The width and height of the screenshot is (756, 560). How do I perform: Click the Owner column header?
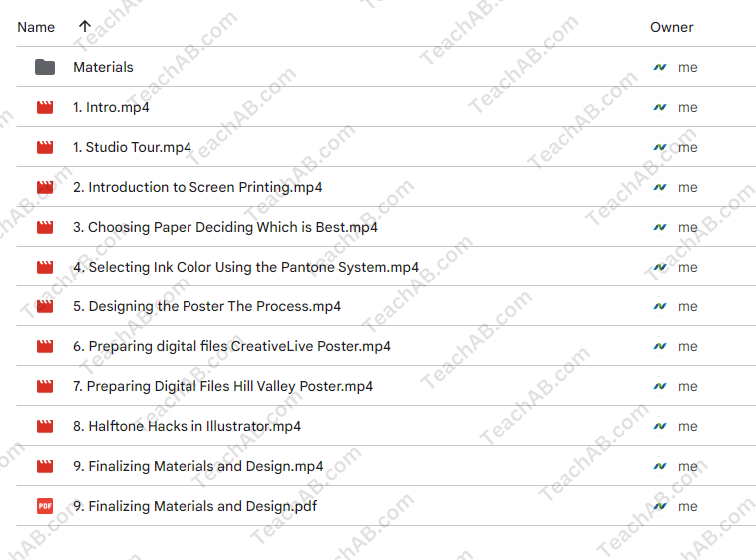671,27
